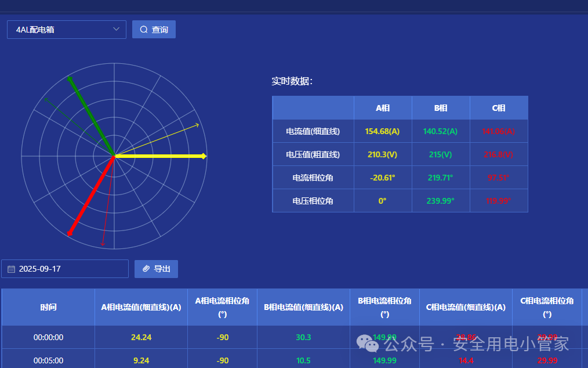This screenshot has height=368, width=588.
Task: Open the 4AL配电箱 dropdown selector
Action: tap(67, 30)
